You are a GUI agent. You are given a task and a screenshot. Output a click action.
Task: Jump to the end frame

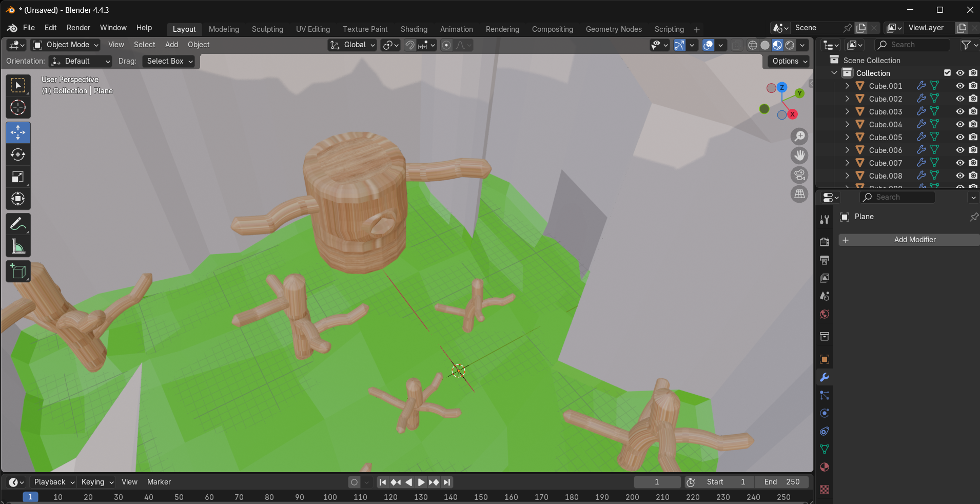point(447,482)
